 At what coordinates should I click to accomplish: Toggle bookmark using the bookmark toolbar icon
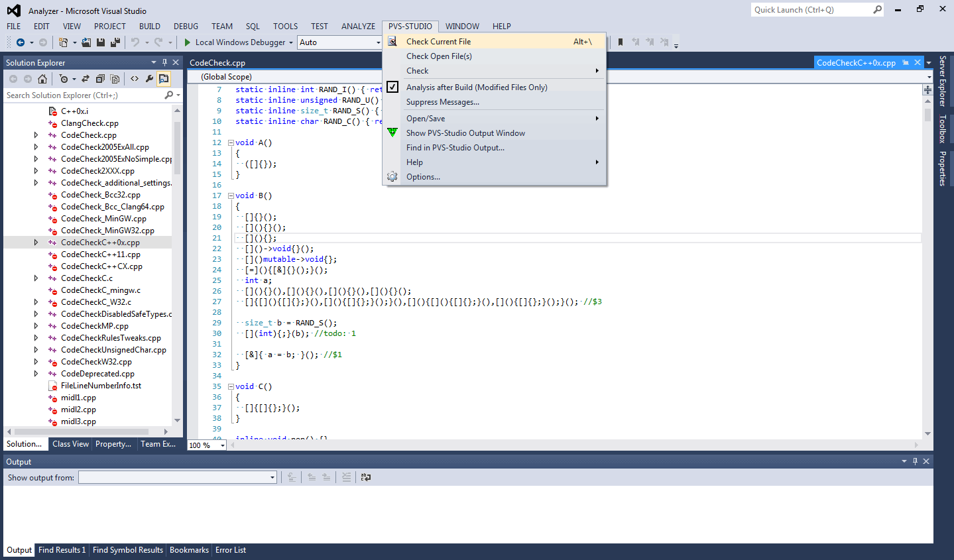click(x=621, y=42)
